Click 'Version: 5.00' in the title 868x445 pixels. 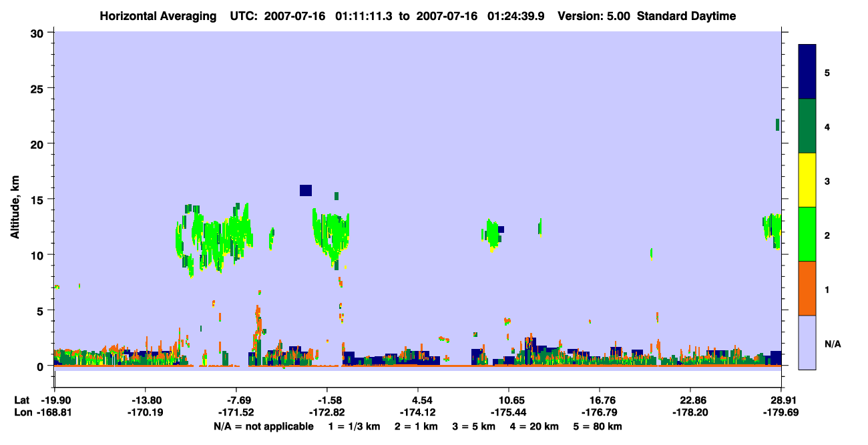click(x=594, y=16)
